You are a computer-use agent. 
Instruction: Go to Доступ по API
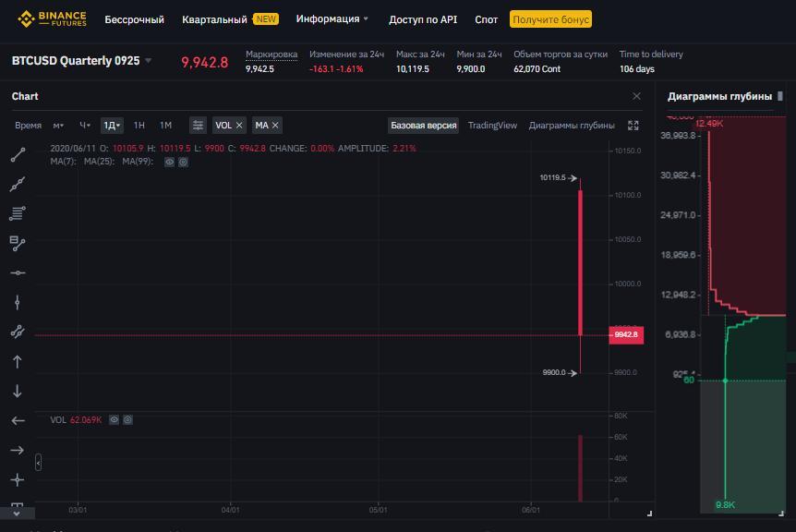423,19
